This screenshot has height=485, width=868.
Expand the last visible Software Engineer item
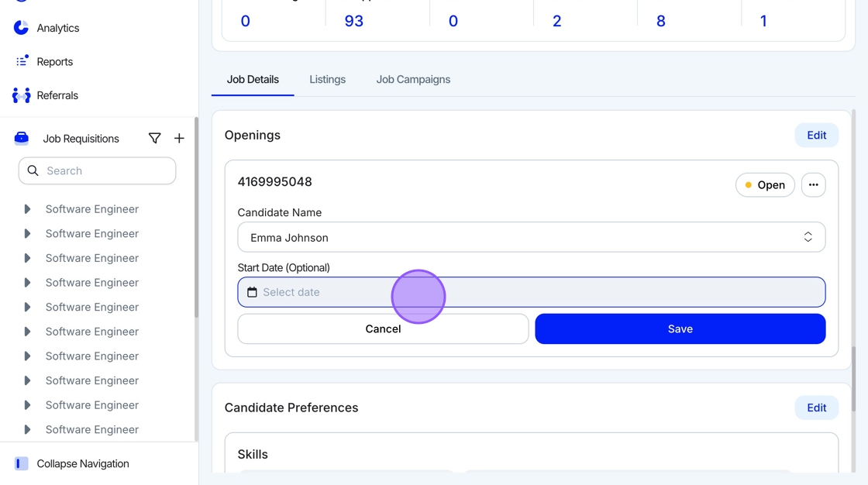pos(27,429)
